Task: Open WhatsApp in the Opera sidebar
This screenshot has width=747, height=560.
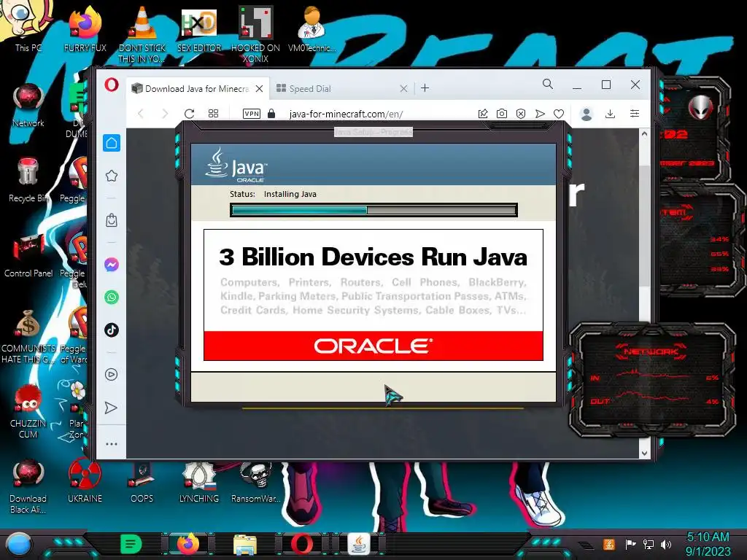Action: pos(112,297)
